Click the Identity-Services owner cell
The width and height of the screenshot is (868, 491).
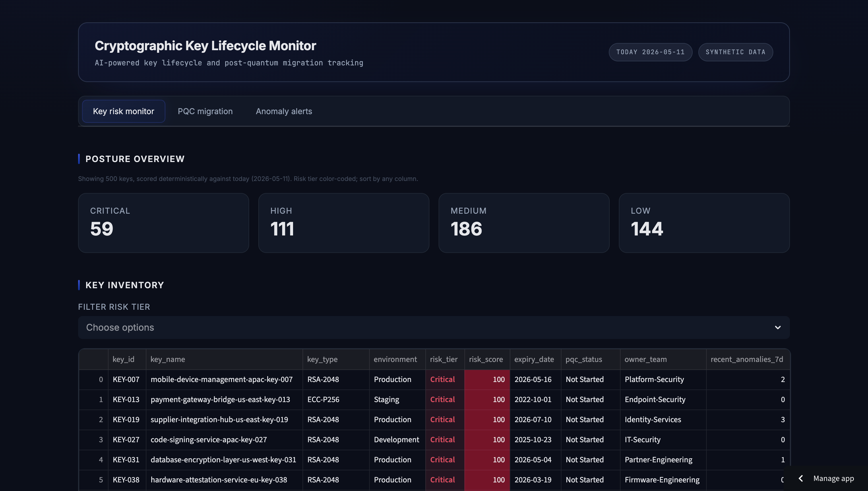point(663,420)
